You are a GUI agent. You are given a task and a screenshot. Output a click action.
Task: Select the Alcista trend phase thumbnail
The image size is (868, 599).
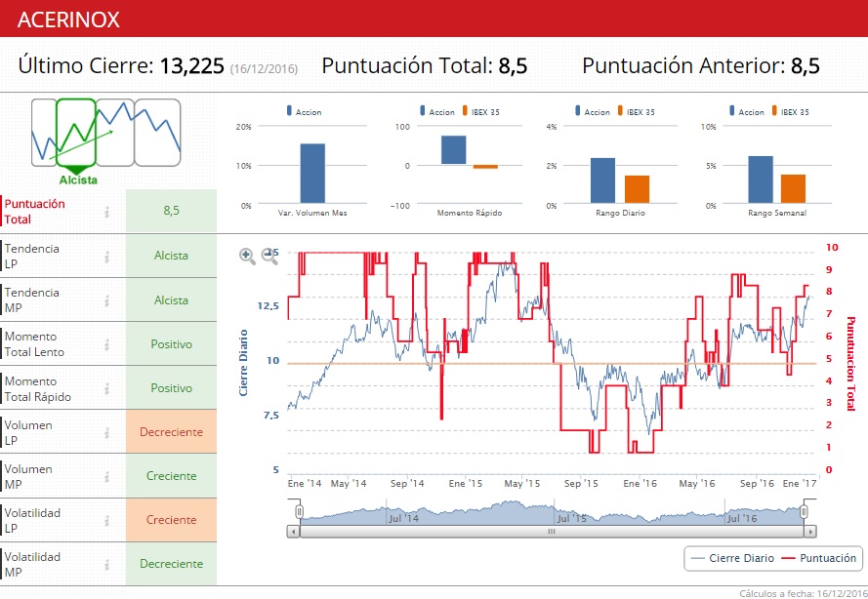click(76, 133)
